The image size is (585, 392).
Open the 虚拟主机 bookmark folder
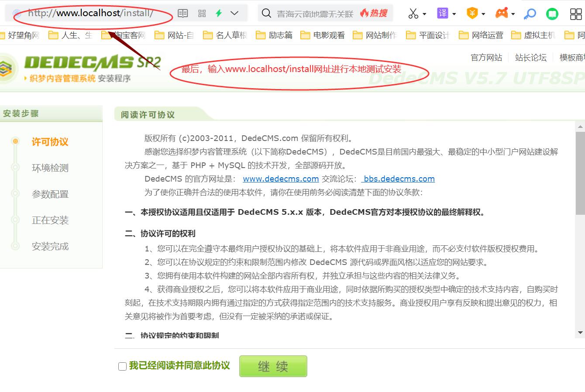tap(533, 35)
